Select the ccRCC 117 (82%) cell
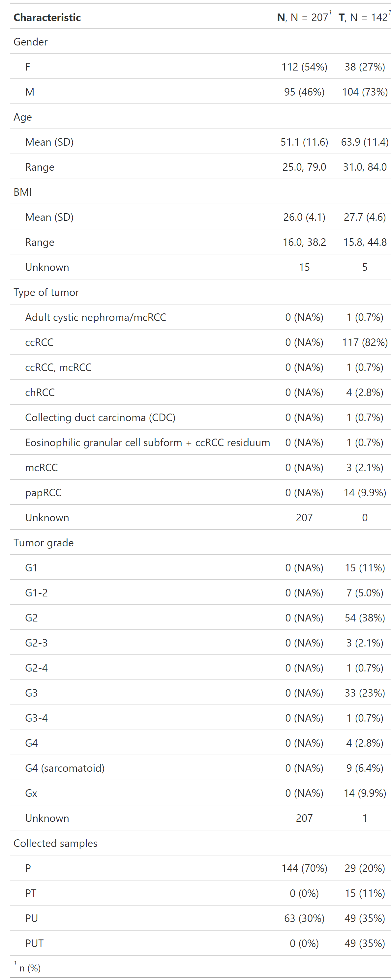 click(x=364, y=342)
